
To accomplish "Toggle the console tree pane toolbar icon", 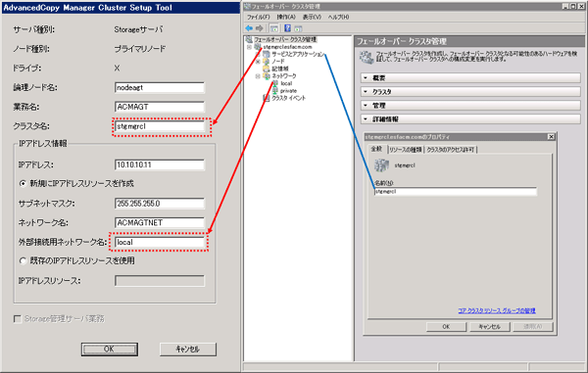I will (274, 28).
